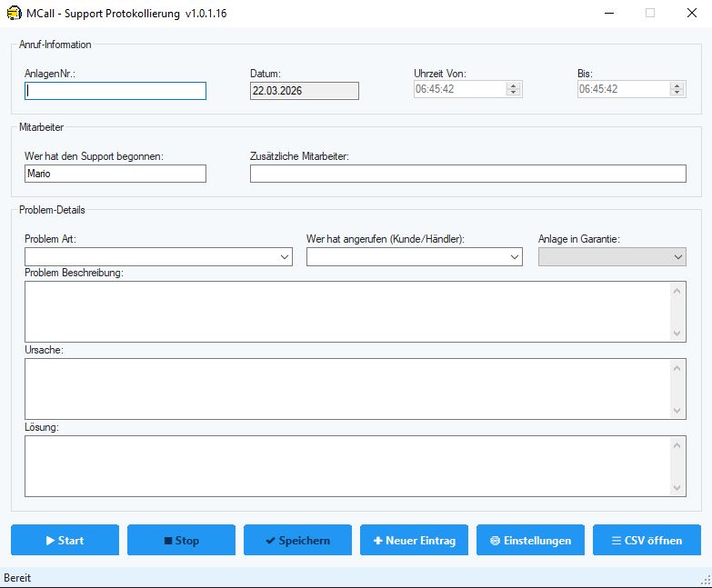Viewport: 712px width, 588px height.
Task: Focus the Zusätzliche Mitarbeiter text field
Action: coord(467,174)
